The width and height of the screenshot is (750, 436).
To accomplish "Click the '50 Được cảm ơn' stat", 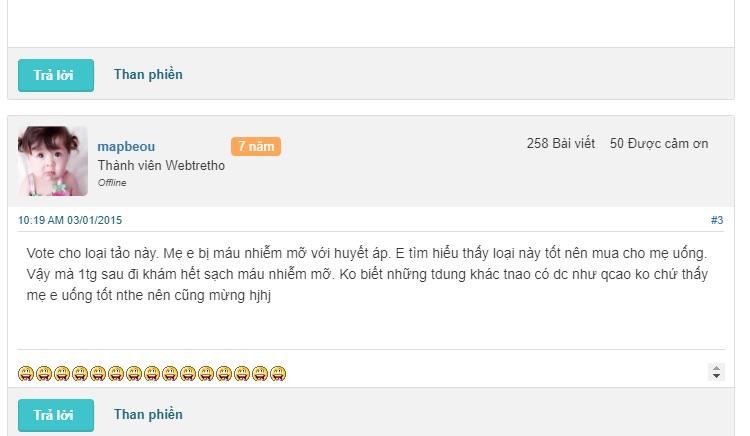I will [x=659, y=143].
